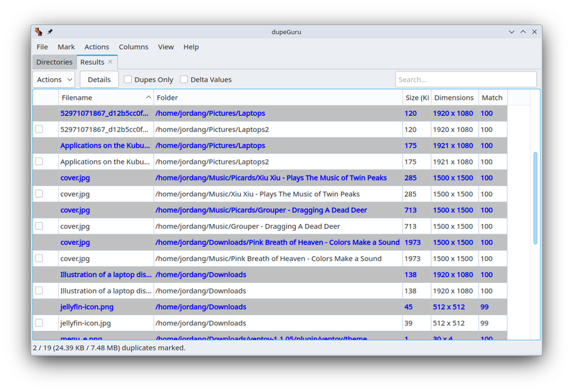Click the dupeGuru app icon in title bar
This screenshot has height=392, width=573.
click(x=39, y=32)
